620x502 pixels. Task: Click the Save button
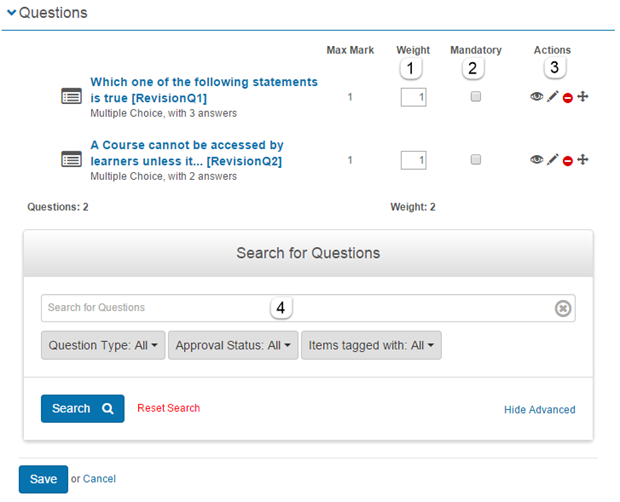(x=43, y=479)
